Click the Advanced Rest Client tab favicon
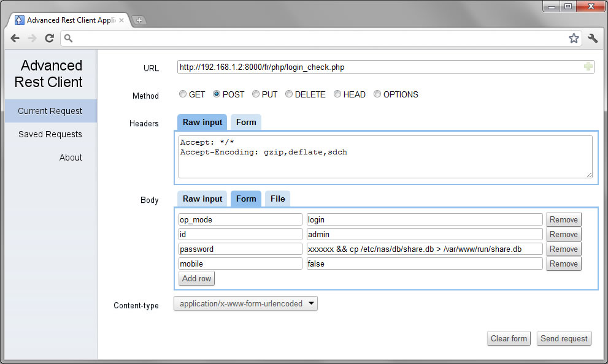 19,20
